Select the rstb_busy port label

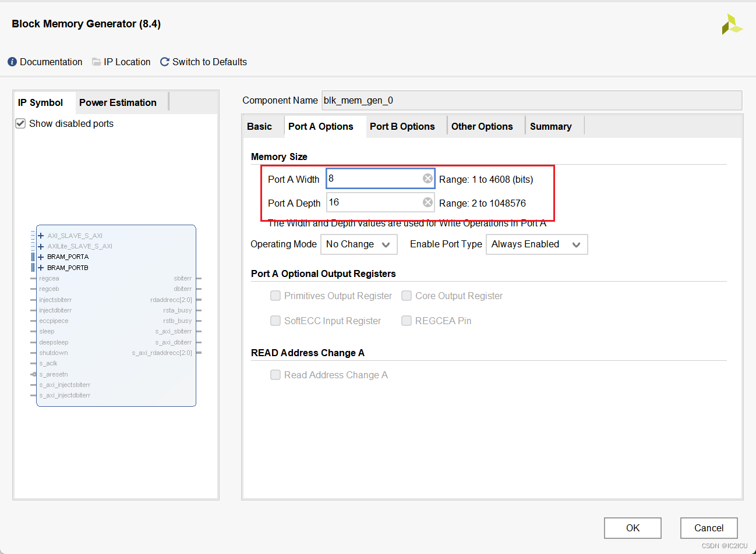click(178, 321)
